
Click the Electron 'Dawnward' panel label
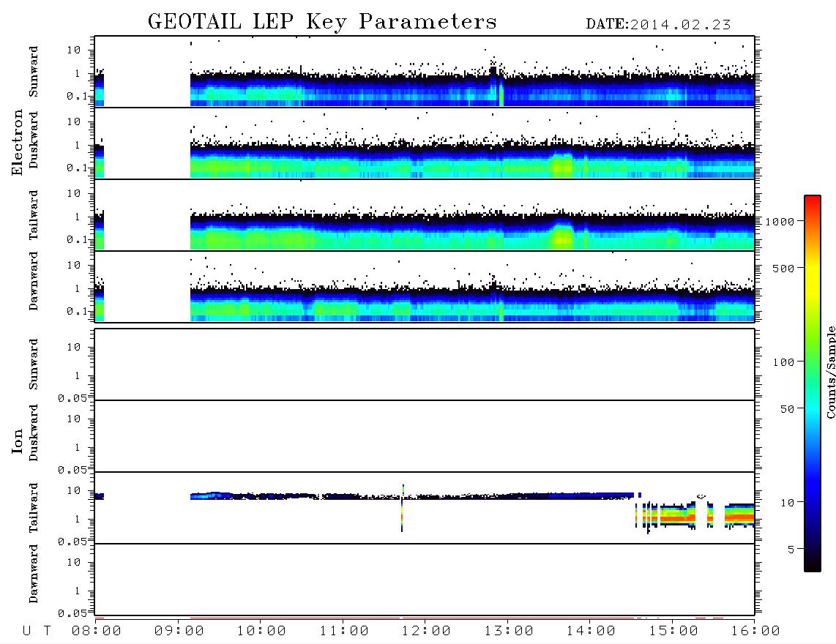[34, 281]
